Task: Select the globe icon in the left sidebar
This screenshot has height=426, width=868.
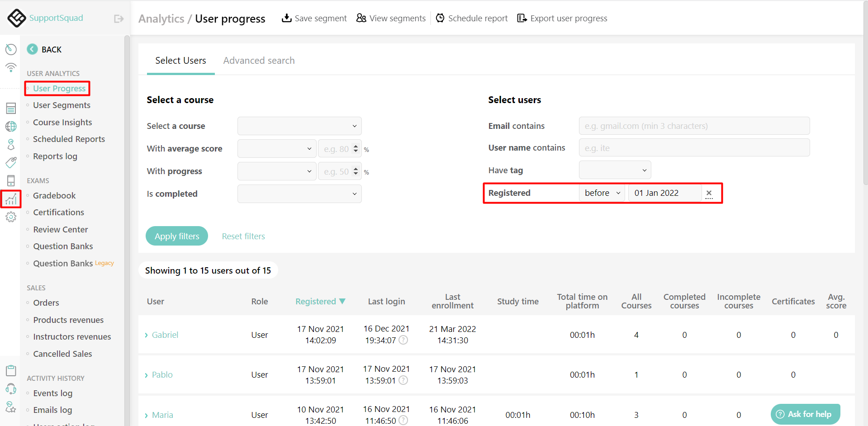Action: (11, 126)
